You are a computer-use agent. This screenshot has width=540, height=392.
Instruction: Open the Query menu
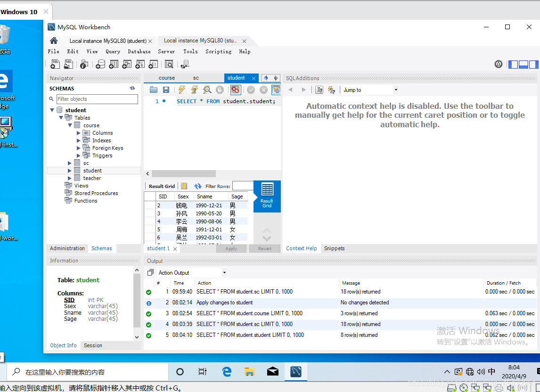(x=113, y=51)
